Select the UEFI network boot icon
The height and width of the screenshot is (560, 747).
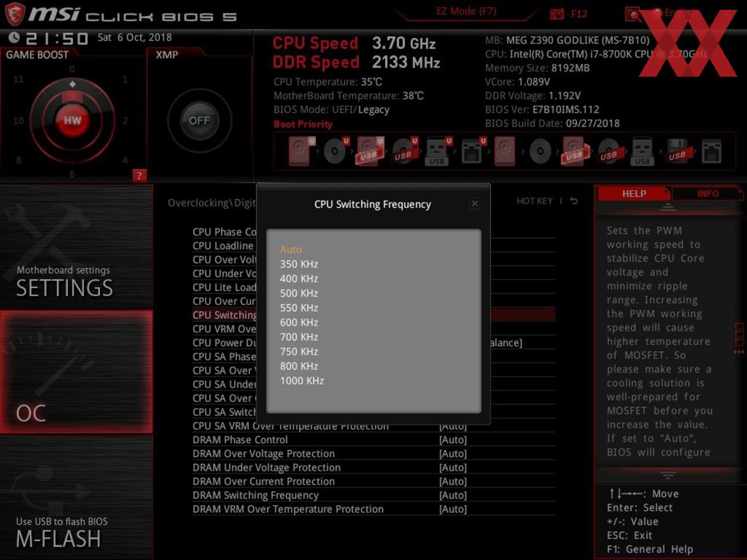(x=472, y=151)
